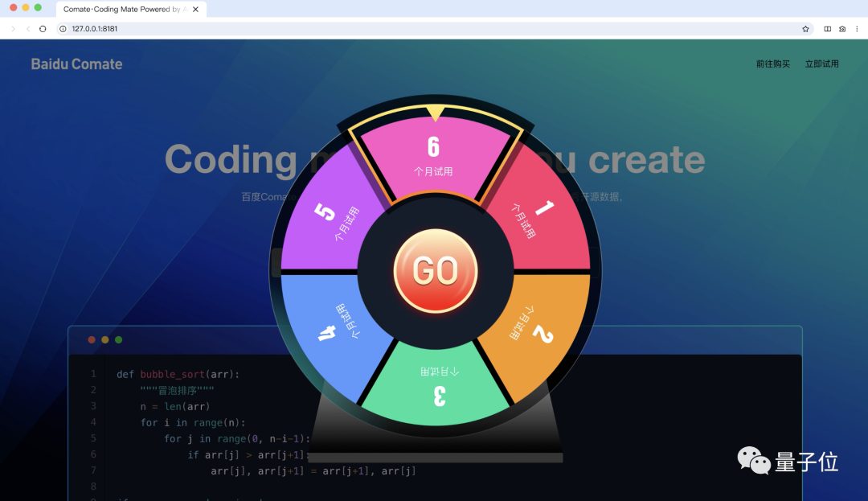The height and width of the screenshot is (501, 868).
Task: Reload the page with the refresh icon
Action: (43, 29)
